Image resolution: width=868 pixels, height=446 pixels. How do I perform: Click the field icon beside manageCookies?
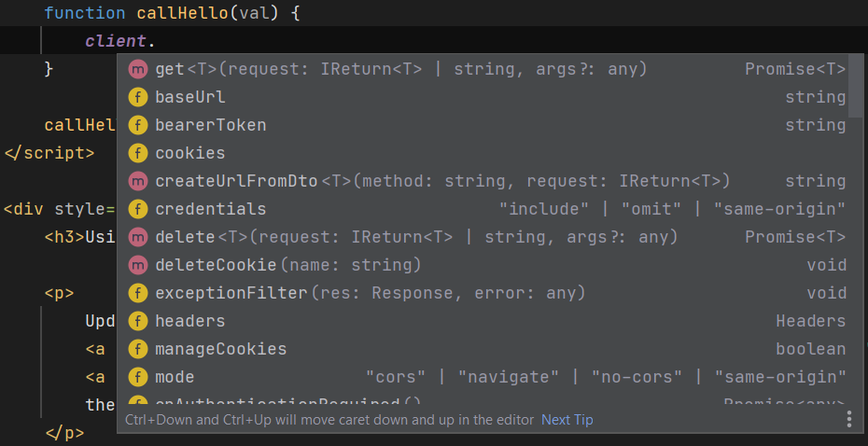click(x=138, y=349)
